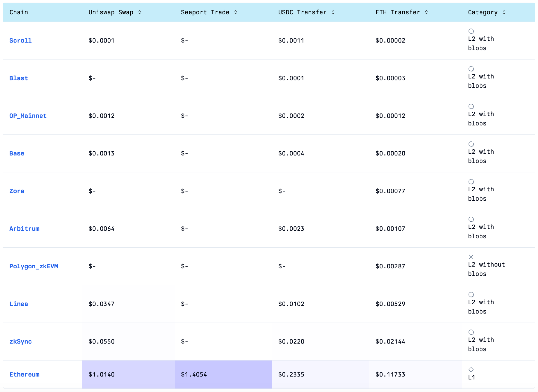Select Arbitrum USDC Transfer value $0.0023
Viewport: 538px width, 392px height.
click(291, 229)
